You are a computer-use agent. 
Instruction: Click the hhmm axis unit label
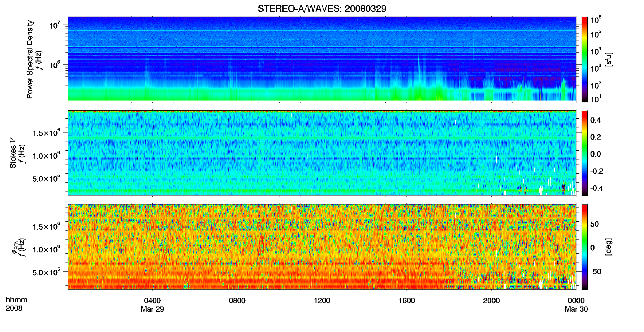17,300
